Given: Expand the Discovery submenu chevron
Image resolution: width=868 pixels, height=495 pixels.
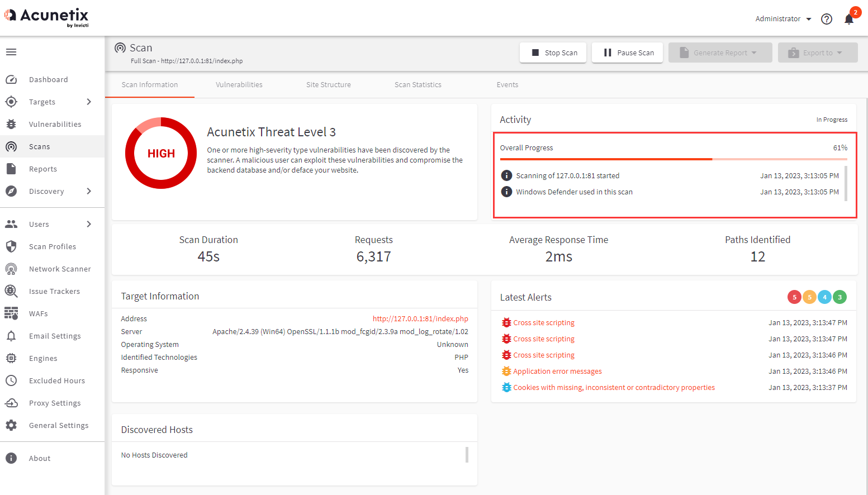Looking at the screenshot, I should [x=89, y=191].
